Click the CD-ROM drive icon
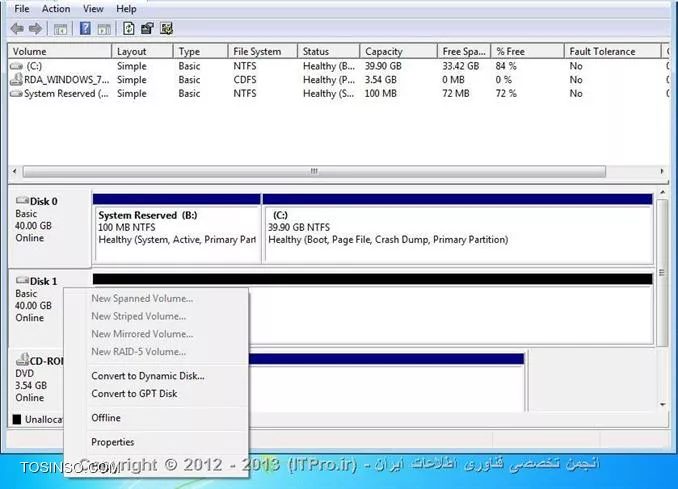 (x=22, y=359)
